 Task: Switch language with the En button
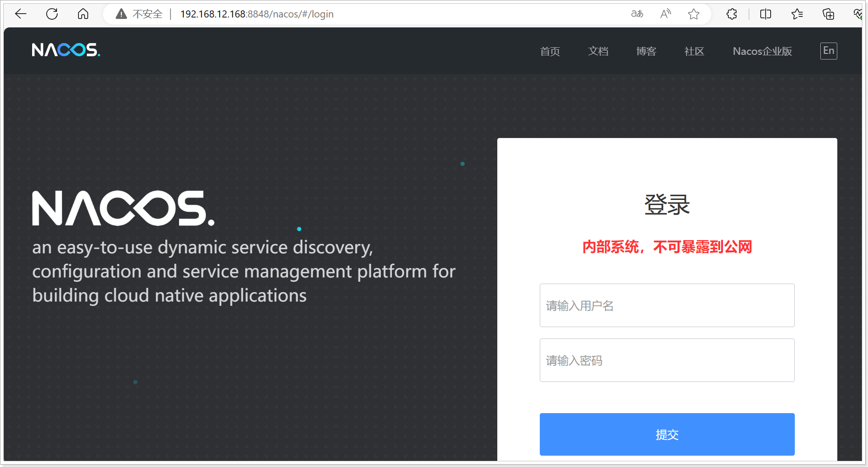tap(829, 51)
